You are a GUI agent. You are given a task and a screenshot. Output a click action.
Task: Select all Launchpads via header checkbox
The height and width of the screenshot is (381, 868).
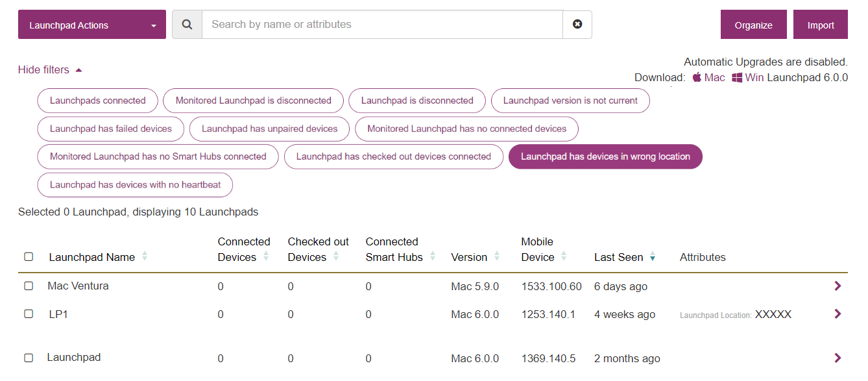pos(29,256)
